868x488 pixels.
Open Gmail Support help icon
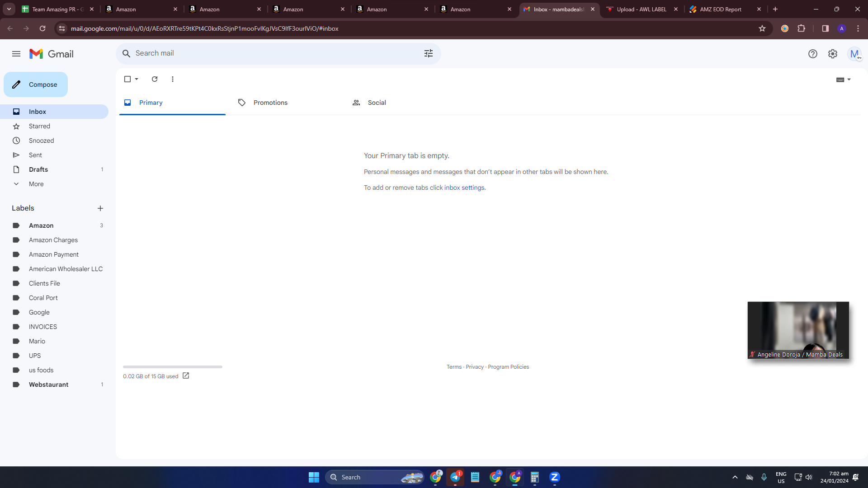click(x=812, y=54)
